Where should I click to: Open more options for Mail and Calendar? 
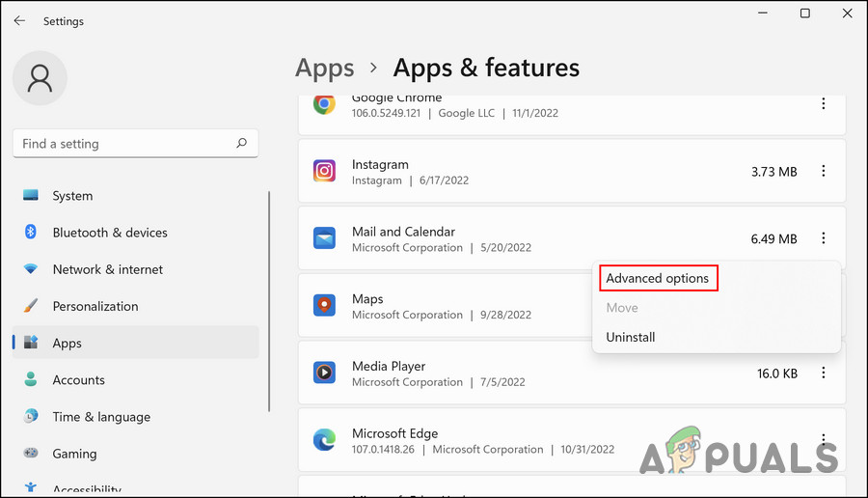[x=824, y=238]
